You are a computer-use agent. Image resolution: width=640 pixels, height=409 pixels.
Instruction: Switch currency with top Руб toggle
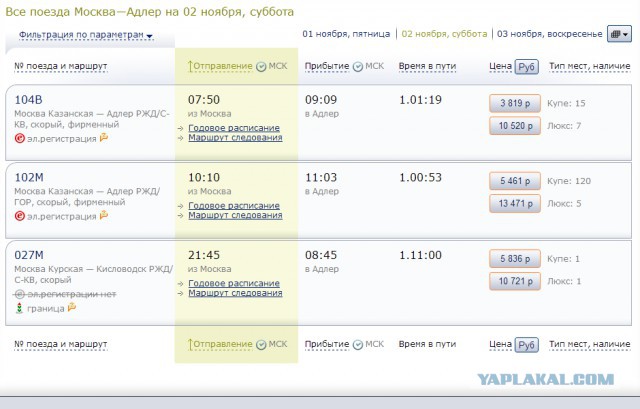pyautogui.click(x=527, y=67)
